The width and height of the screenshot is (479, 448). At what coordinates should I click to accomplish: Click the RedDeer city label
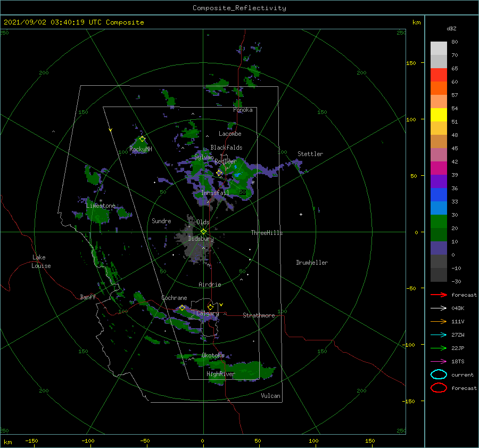[226, 161]
